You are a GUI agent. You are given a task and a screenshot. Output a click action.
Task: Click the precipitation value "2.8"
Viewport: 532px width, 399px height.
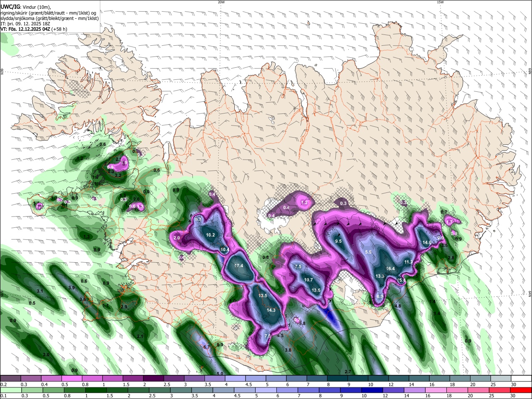[x=451, y=258]
